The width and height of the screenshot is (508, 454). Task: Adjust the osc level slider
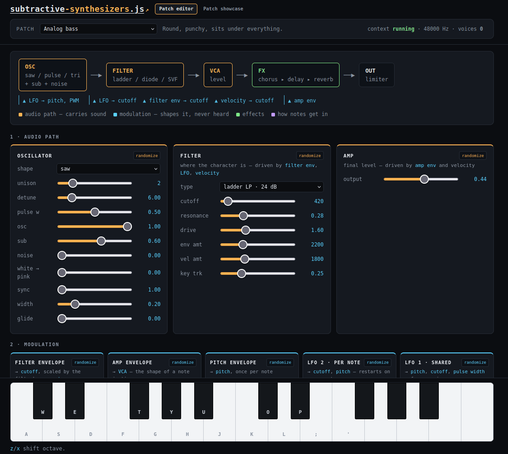[x=95, y=227]
